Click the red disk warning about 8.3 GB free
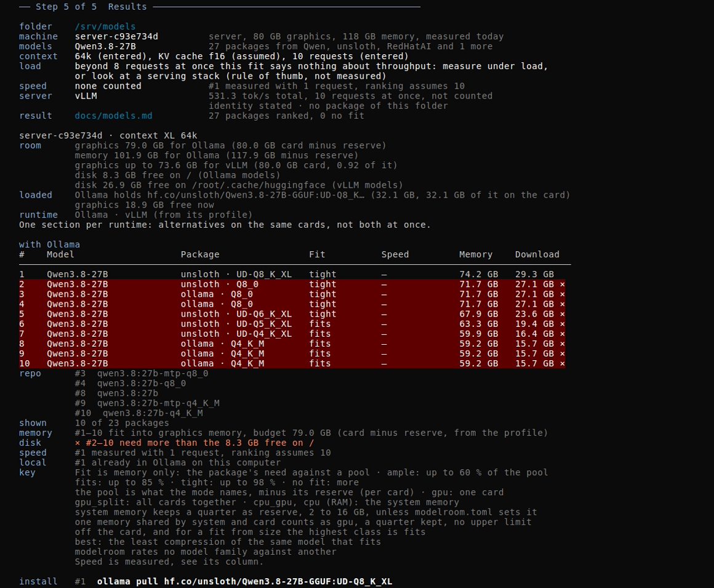The image size is (714, 588). [x=195, y=443]
